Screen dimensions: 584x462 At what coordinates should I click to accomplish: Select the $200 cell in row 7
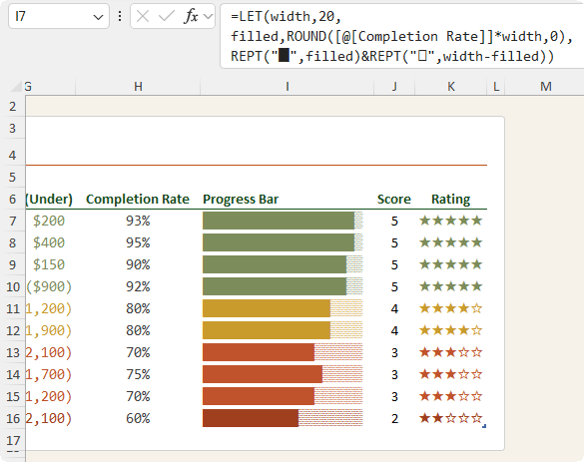[49, 221]
